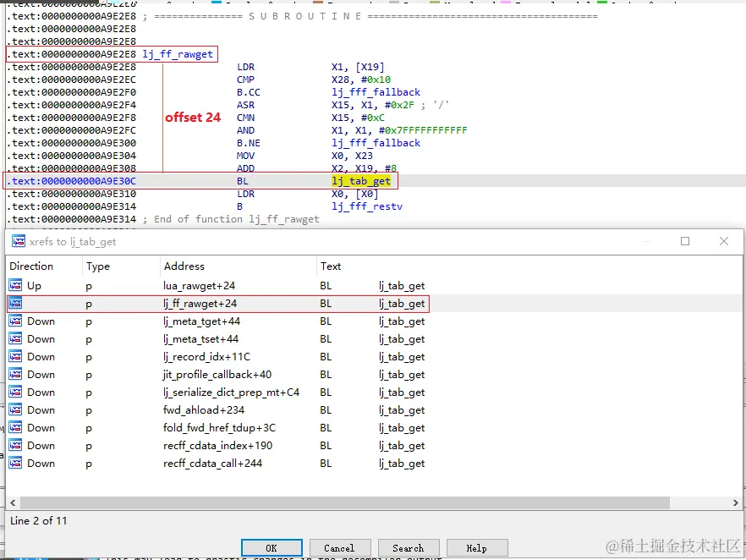Viewport: 746px width, 560px height.
Task: Click the CMN instruction mnemonic
Action: pos(245,118)
